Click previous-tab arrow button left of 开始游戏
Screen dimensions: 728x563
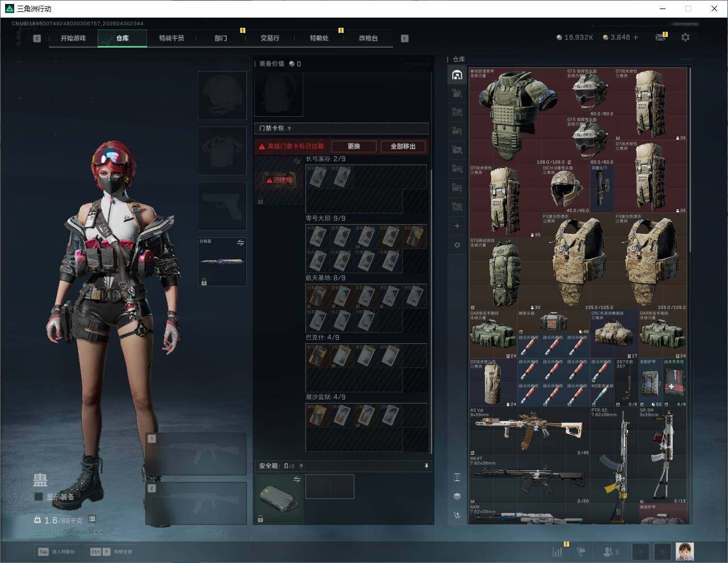37,39
